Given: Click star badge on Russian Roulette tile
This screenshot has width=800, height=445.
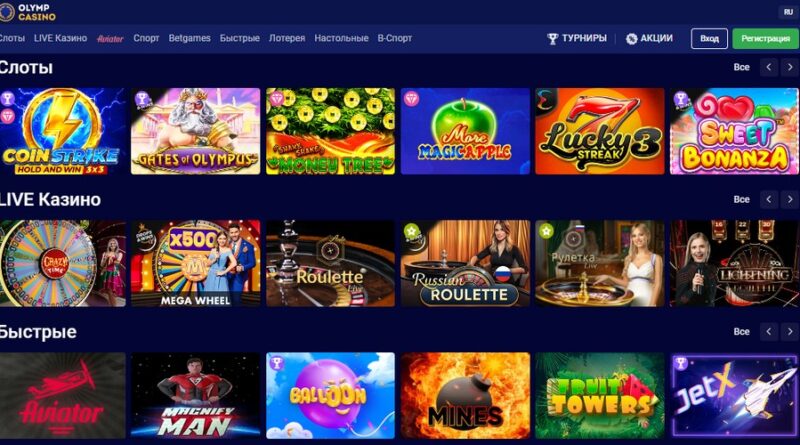Looking at the screenshot, I should pyautogui.click(x=411, y=232).
